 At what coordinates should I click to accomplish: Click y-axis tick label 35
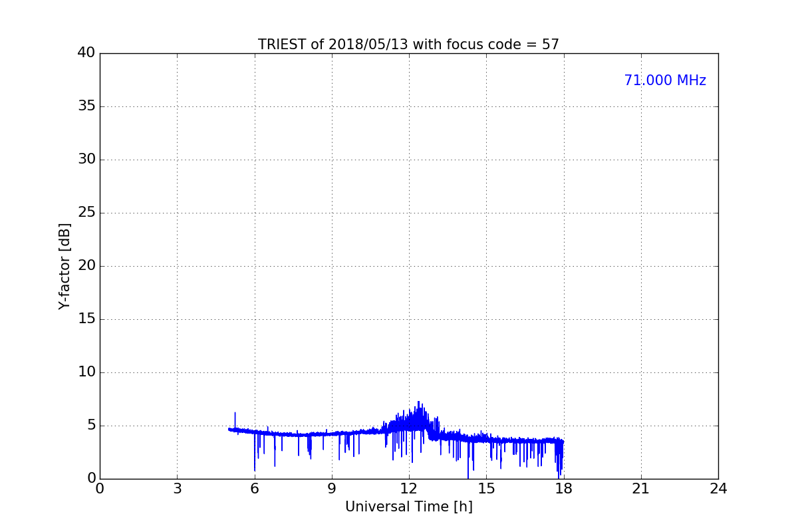(x=86, y=106)
